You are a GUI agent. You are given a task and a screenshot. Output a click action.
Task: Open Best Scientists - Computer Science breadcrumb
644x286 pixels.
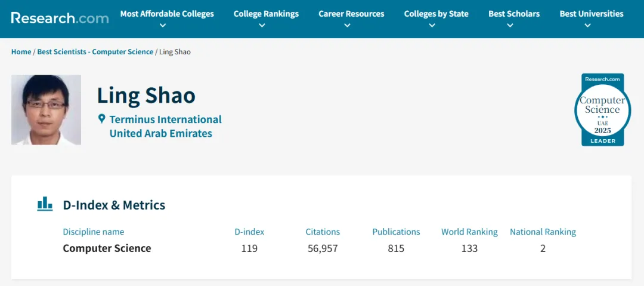pyautogui.click(x=95, y=52)
